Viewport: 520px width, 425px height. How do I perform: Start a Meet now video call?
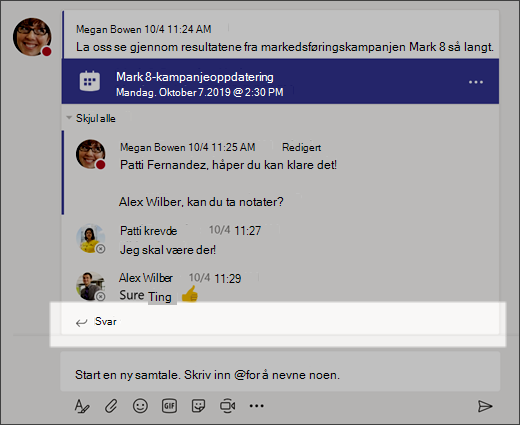228,406
